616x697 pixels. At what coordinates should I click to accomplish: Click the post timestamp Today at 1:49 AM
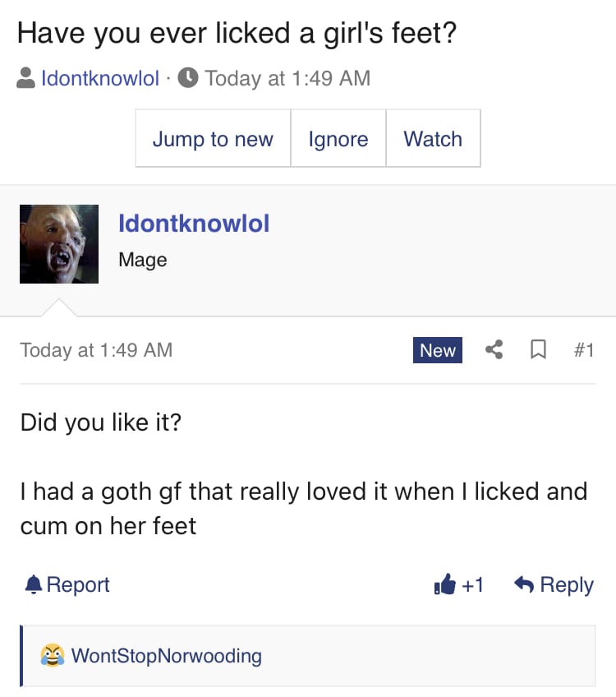(96, 350)
